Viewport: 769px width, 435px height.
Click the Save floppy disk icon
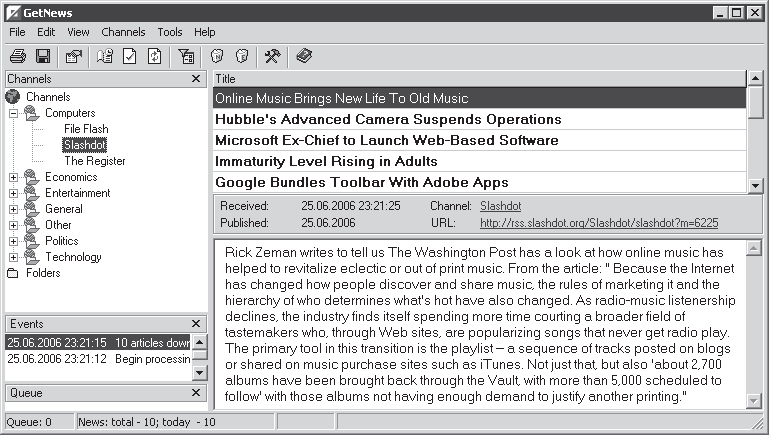pyautogui.click(x=43, y=56)
